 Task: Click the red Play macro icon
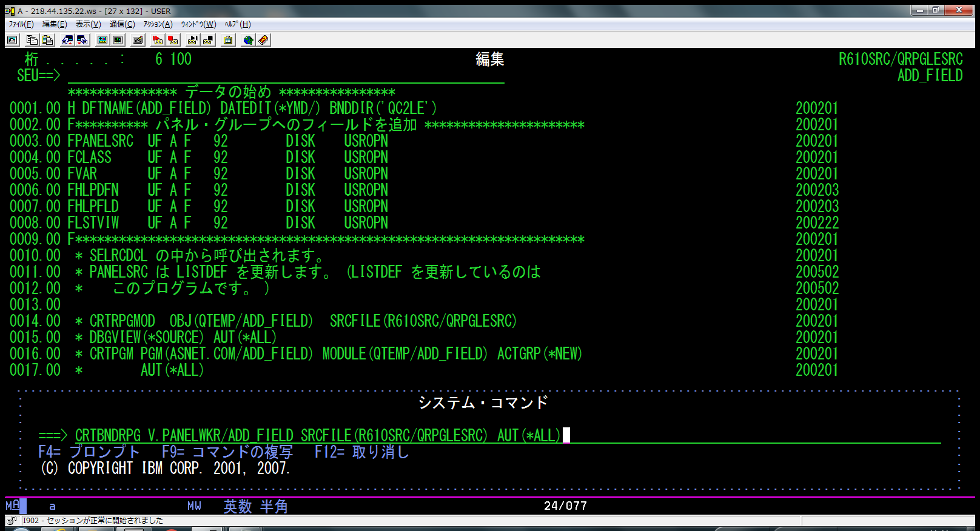[x=158, y=40]
